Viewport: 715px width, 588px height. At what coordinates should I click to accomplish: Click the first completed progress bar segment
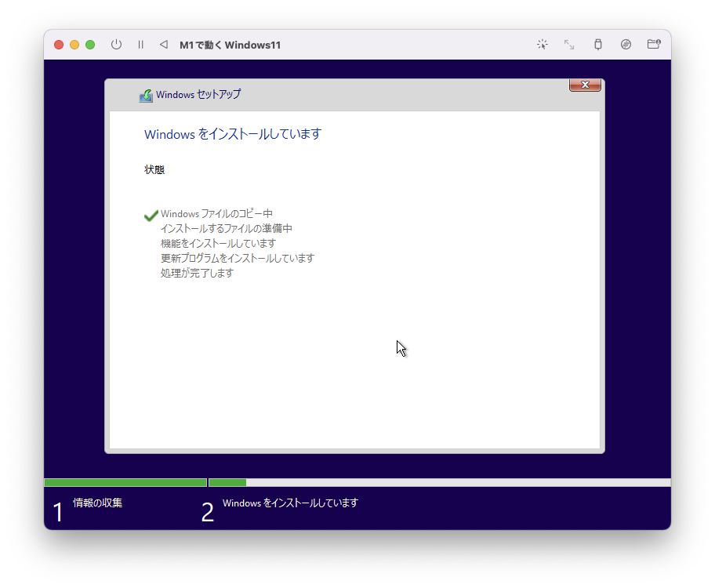pyautogui.click(x=125, y=483)
